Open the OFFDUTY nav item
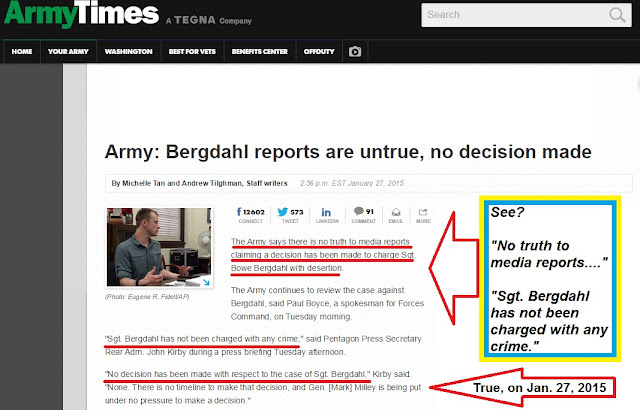 (x=319, y=52)
